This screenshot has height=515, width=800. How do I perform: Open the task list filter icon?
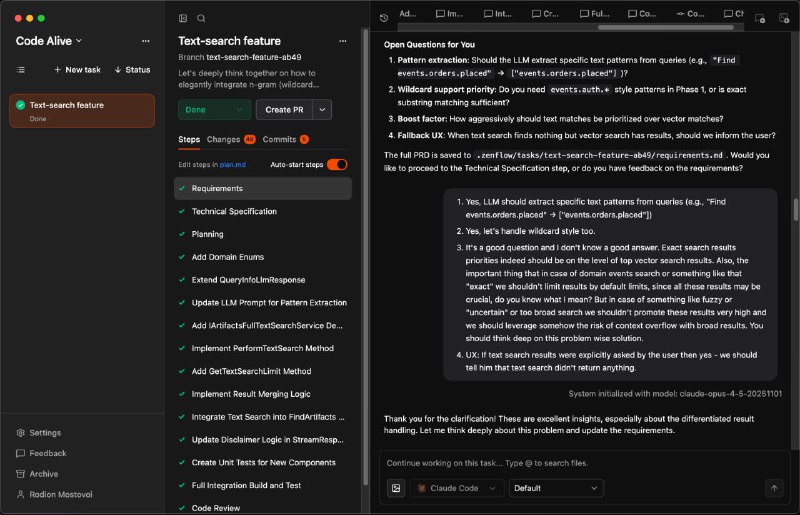pyautogui.click(x=21, y=70)
